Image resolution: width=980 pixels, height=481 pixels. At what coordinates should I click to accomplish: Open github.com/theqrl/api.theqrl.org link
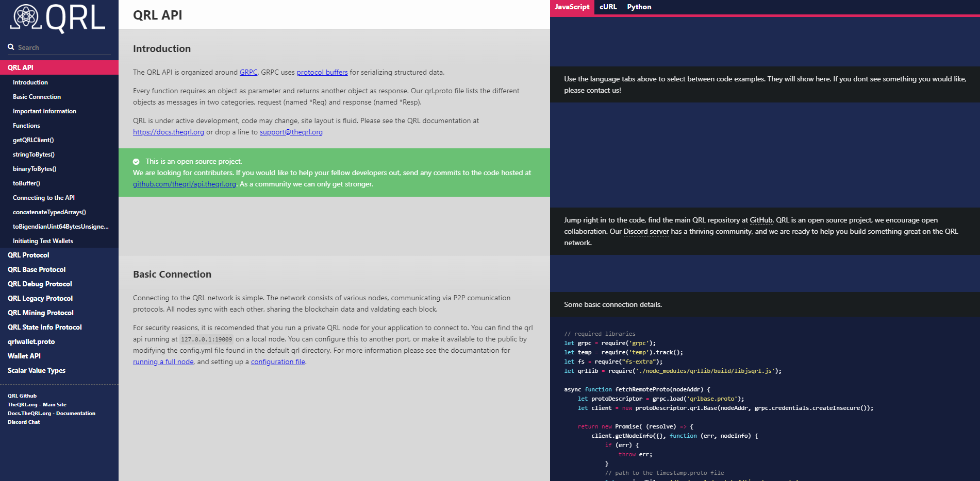(x=185, y=184)
